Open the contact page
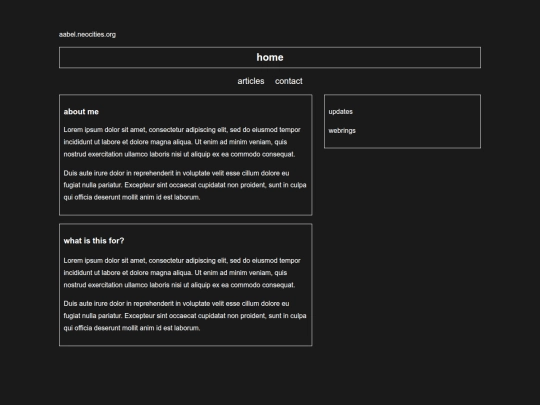The height and width of the screenshot is (405, 540). (289, 81)
